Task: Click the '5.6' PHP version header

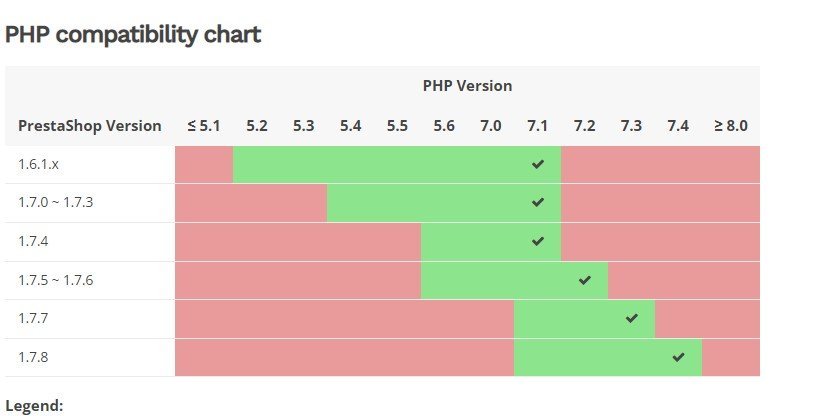Action: [x=444, y=126]
